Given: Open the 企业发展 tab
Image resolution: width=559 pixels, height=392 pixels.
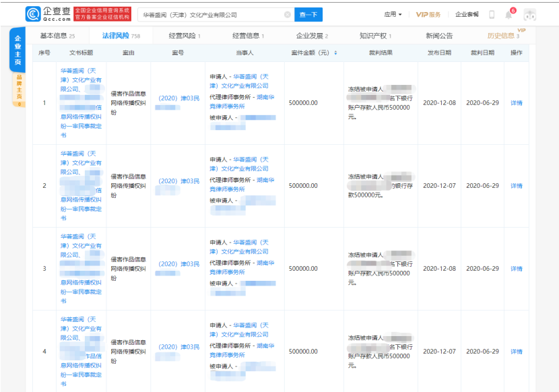Looking at the screenshot, I should point(312,36).
